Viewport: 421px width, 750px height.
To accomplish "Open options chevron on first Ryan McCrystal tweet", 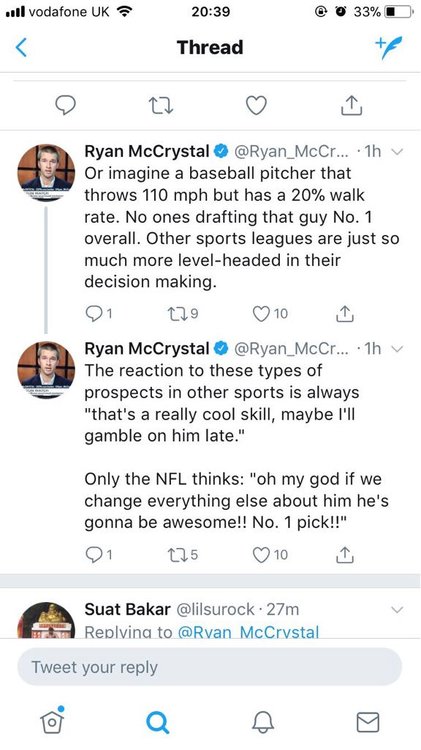I will coord(398,152).
